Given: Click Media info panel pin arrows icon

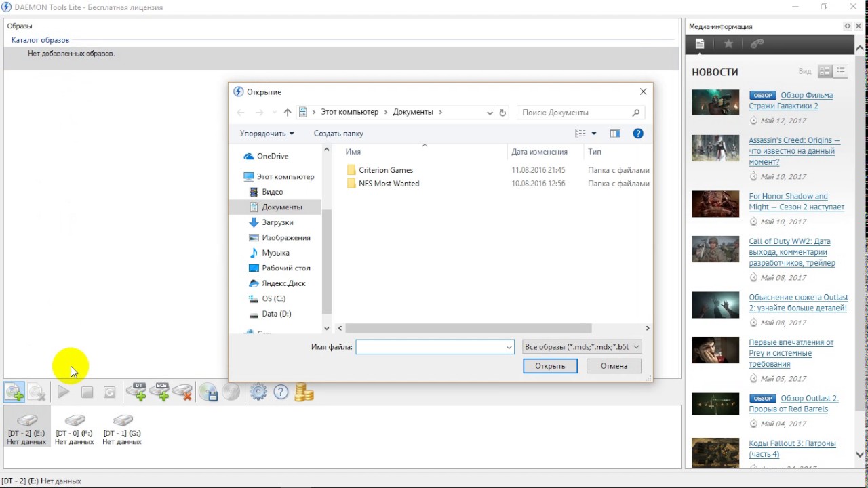Looking at the screenshot, I should point(847,26).
